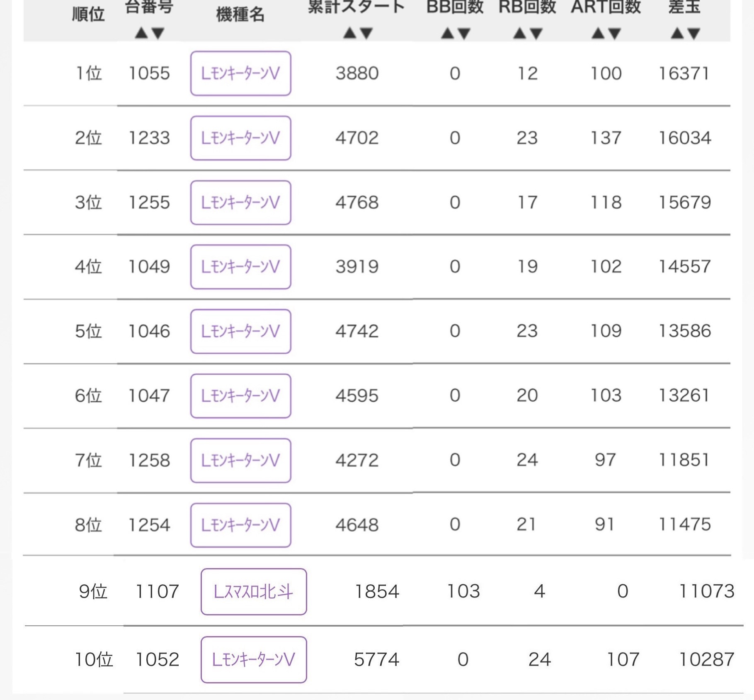Sort 台番号 column ascending with up arrow
The height and width of the screenshot is (700, 754).
click(141, 33)
